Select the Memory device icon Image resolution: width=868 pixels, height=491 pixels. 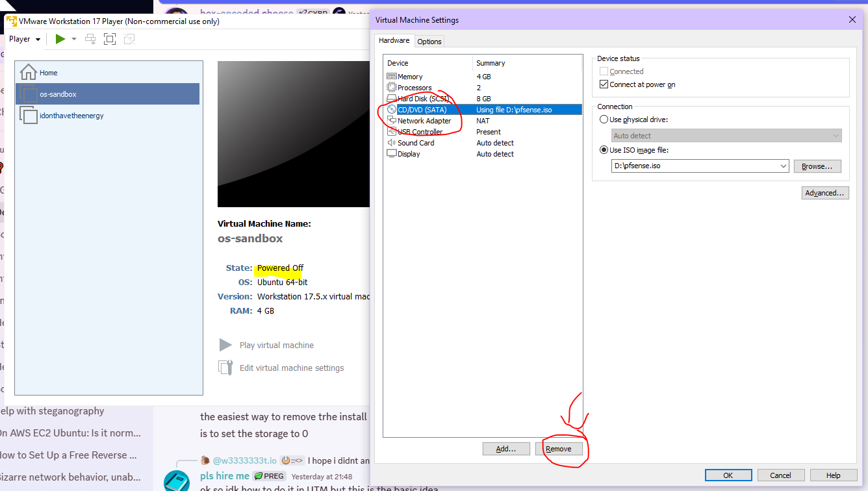click(392, 77)
